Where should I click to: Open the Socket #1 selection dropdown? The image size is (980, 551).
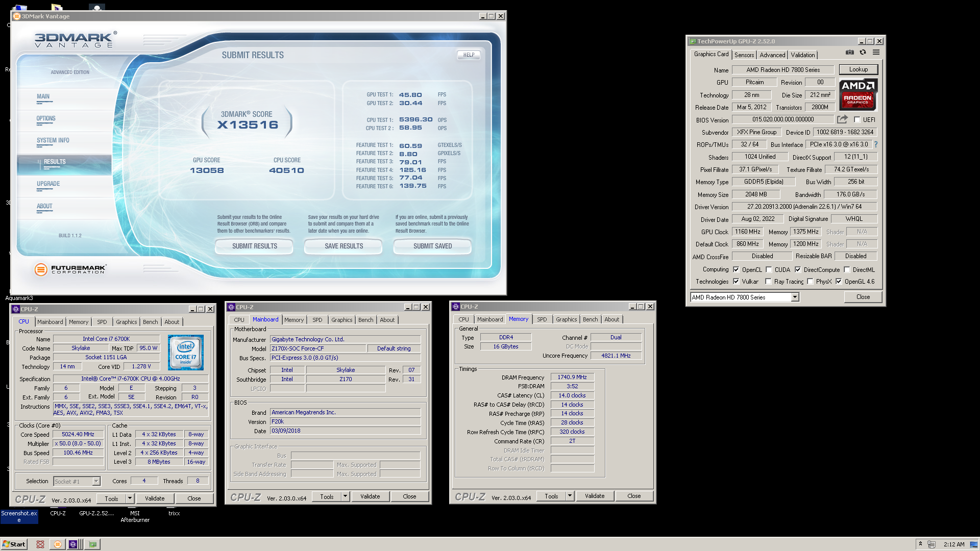(96, 482)
